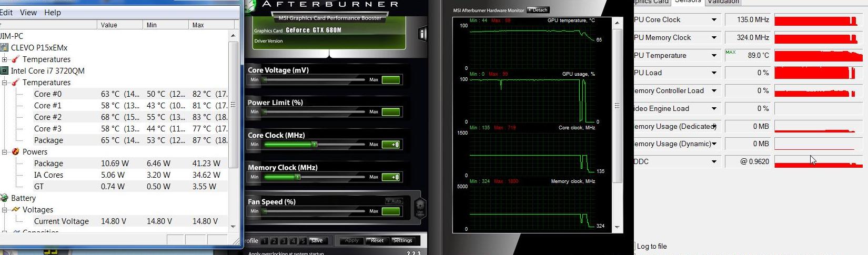
Task: Click the Core Voltage value box
Action: pos(391,80)
